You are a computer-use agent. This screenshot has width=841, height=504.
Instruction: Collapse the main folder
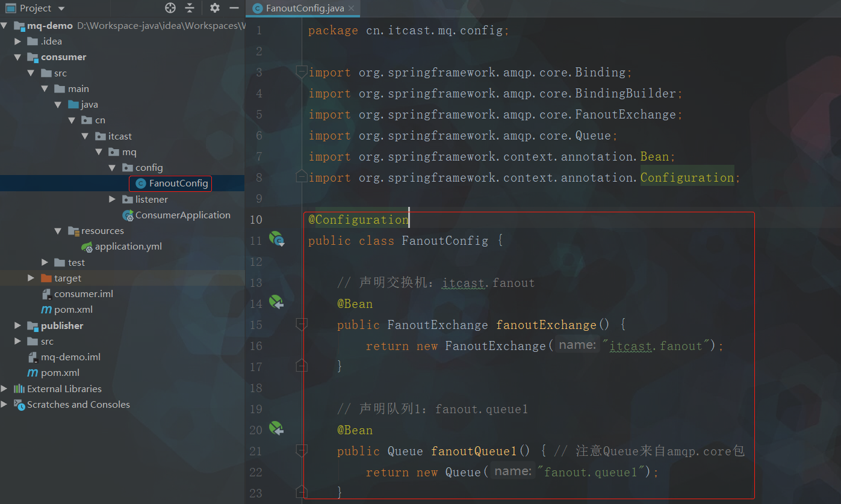(x=45, y=89)
